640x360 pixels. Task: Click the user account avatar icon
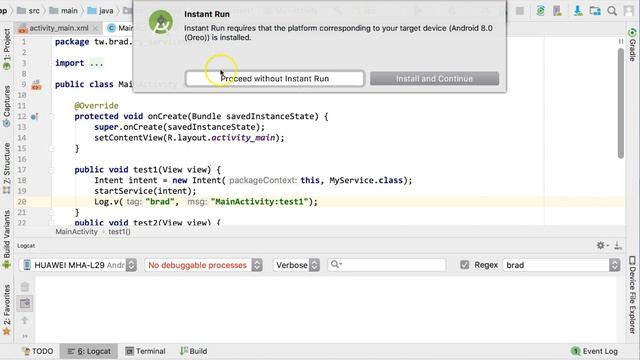629,11
